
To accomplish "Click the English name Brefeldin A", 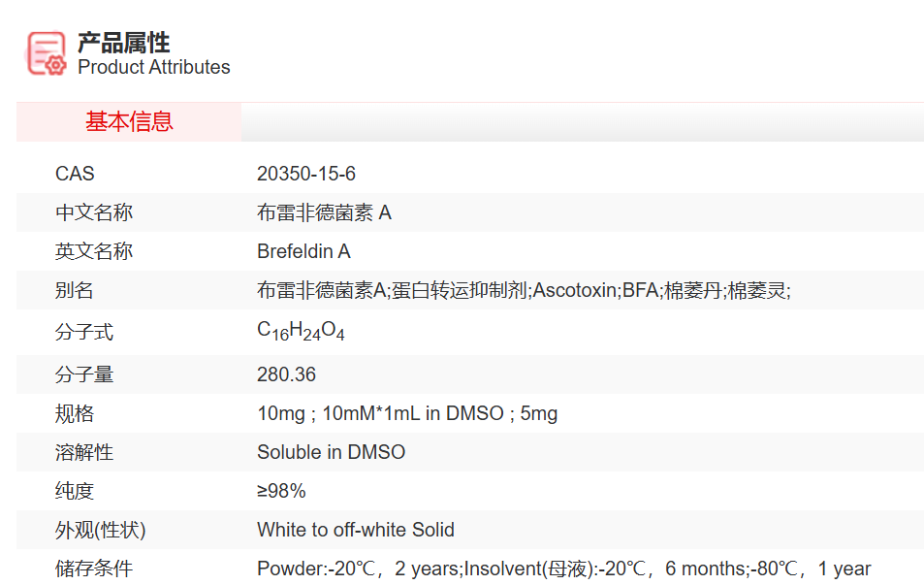I will [x=303, y=251].
